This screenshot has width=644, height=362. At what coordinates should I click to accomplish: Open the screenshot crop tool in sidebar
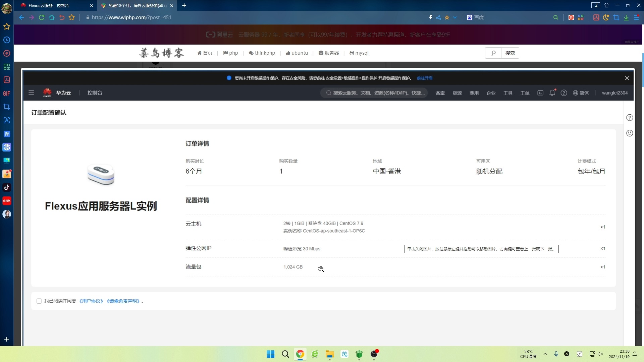tap(7, 107)
